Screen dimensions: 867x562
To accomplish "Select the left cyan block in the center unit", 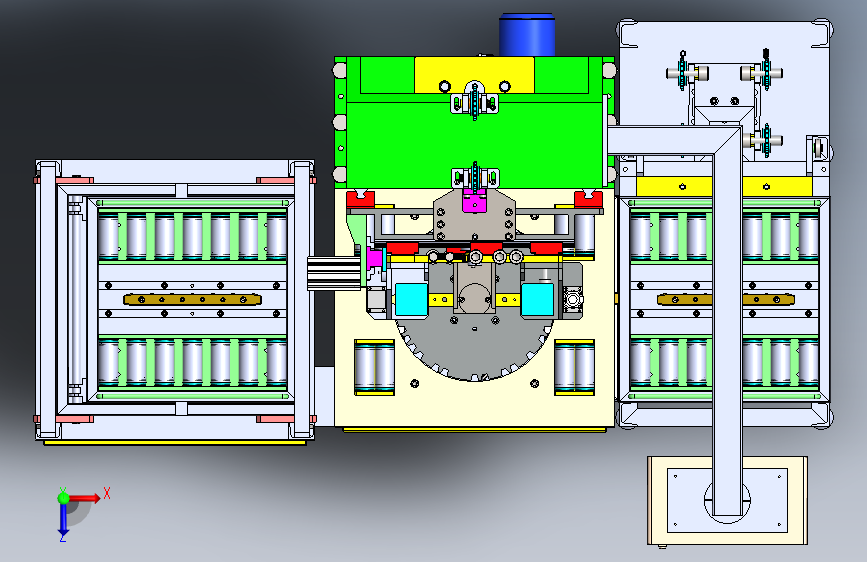I will pyautogui.click(x=411, y=300).
